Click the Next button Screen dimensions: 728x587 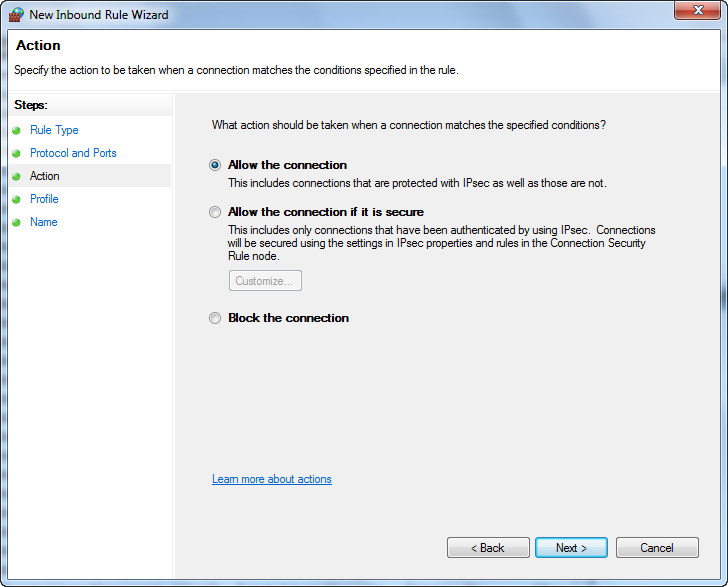571,548
